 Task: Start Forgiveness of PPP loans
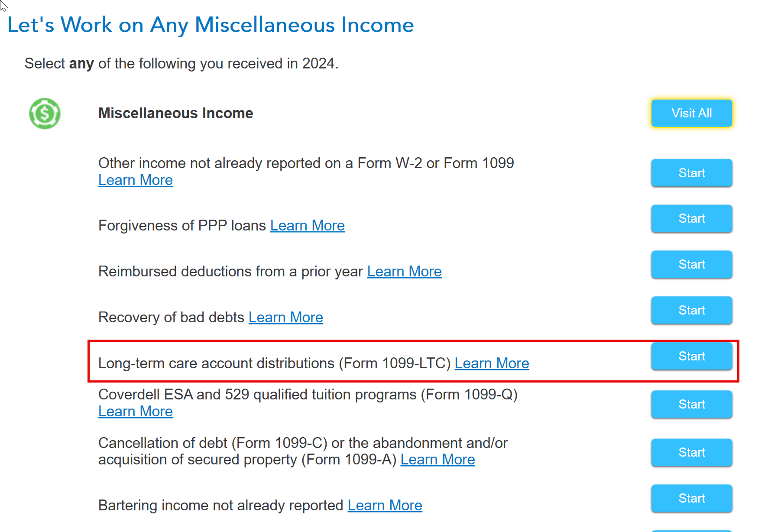691,218
